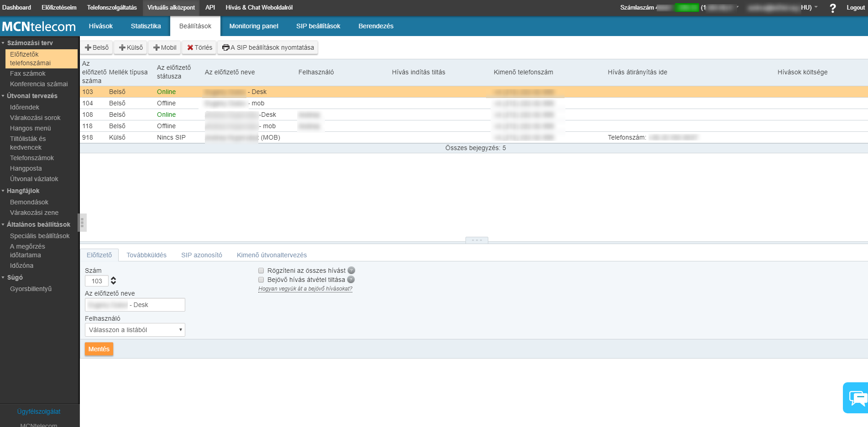Click the Logout link

tap(855, 8)
